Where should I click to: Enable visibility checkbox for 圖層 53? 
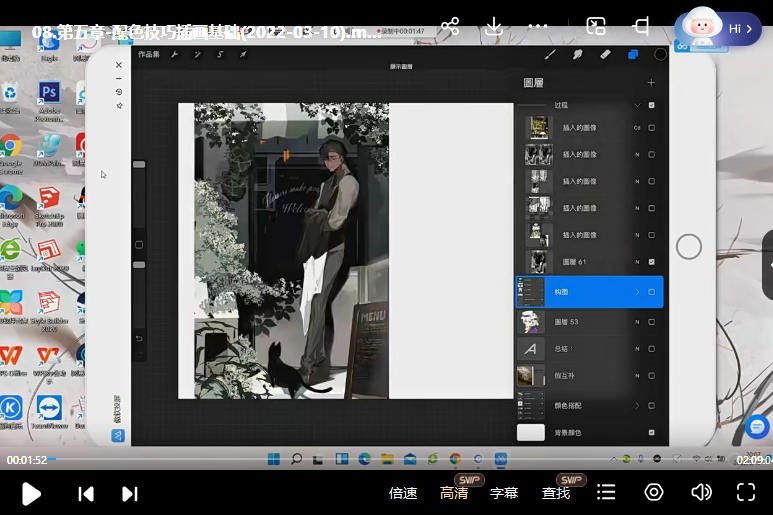tap(651, 322)
